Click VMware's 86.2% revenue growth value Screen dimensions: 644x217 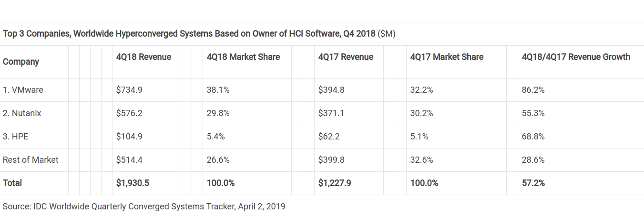coord(533,90)
